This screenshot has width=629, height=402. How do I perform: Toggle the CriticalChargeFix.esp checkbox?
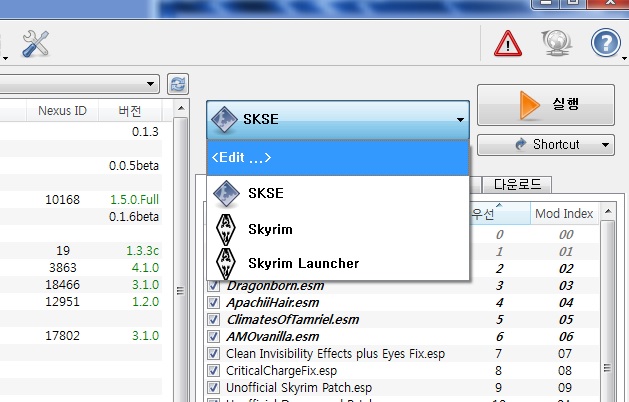[213, 371]
